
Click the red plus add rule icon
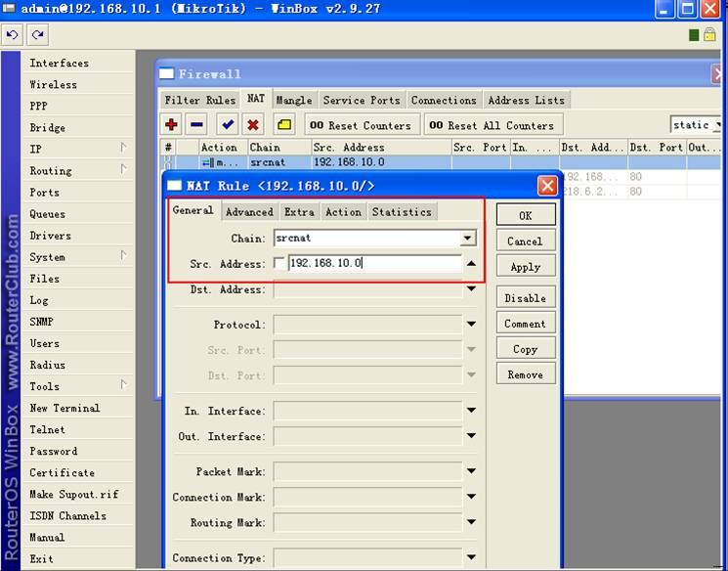(172, 124)
